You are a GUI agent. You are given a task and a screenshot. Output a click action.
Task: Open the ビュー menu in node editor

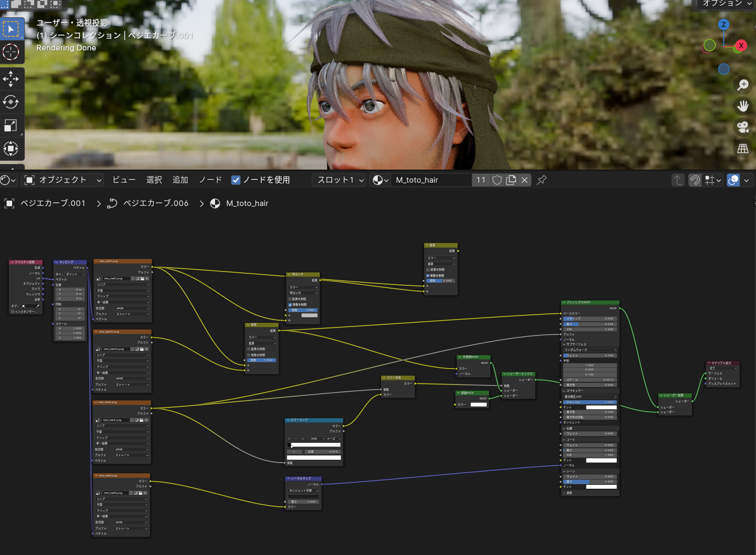(124, 180)
